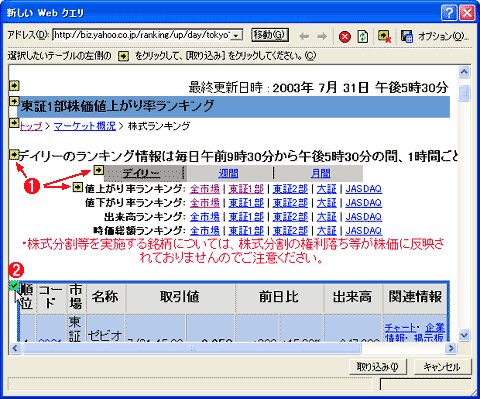The image size is (480, 399).
Task: Open 東証2部 link in 値下がり率ランキング row
Action: coord(290,203)
